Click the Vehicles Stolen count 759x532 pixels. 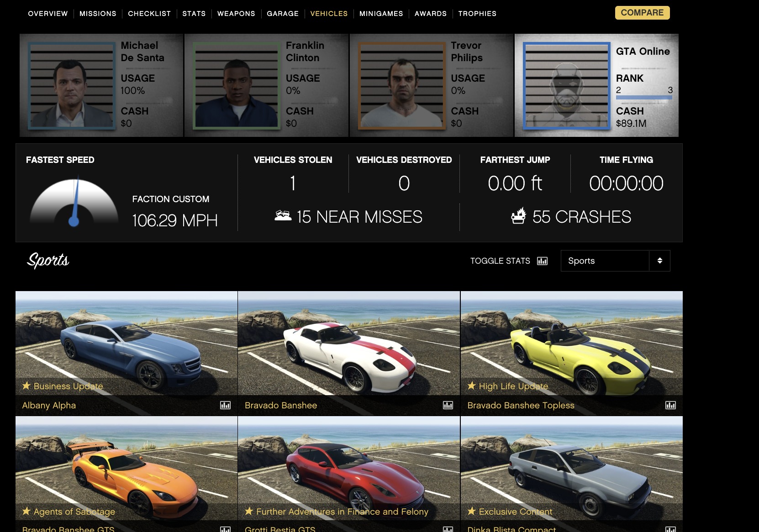293,183
